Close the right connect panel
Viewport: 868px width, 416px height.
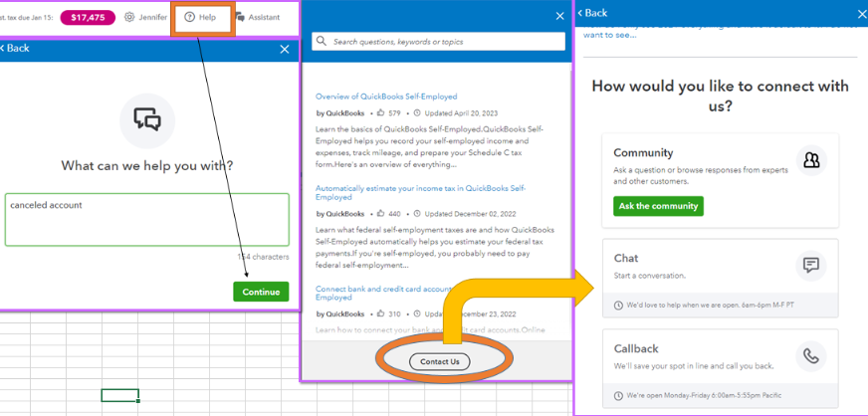point(860,13)
